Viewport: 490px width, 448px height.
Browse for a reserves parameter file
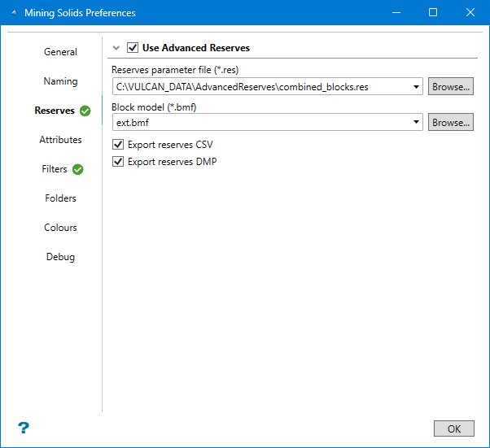point(451,87)
